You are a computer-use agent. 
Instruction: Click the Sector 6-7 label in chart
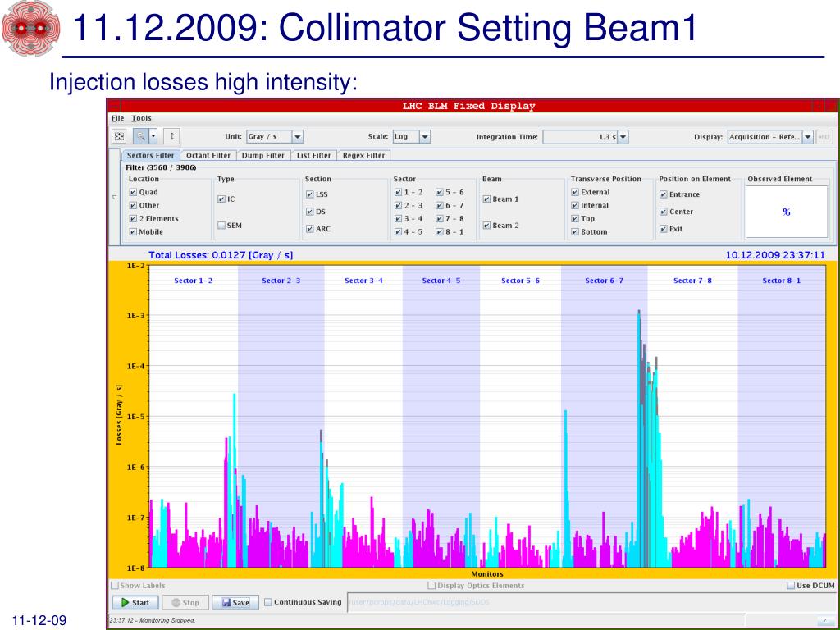[x=604, y=281]
